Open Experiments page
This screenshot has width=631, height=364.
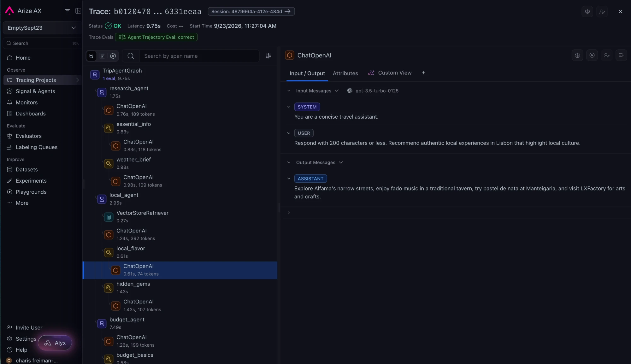pos(31,181)
